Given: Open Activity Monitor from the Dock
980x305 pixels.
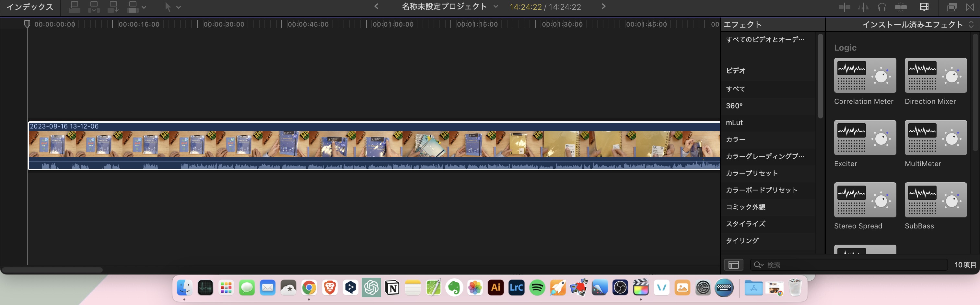Looking at the screenshot, I should [205, 288].
